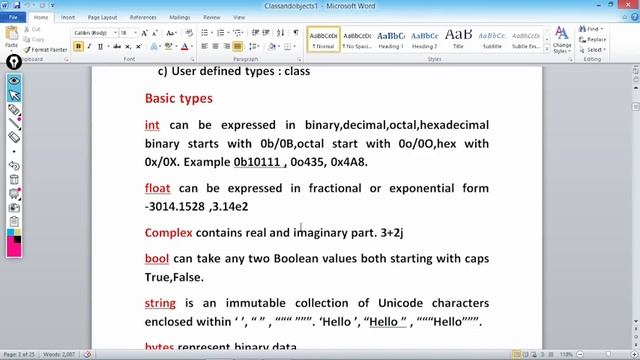Click the word count in status bar
The height and width of the screenshot is (360, 640).
[x=59, y=354]
